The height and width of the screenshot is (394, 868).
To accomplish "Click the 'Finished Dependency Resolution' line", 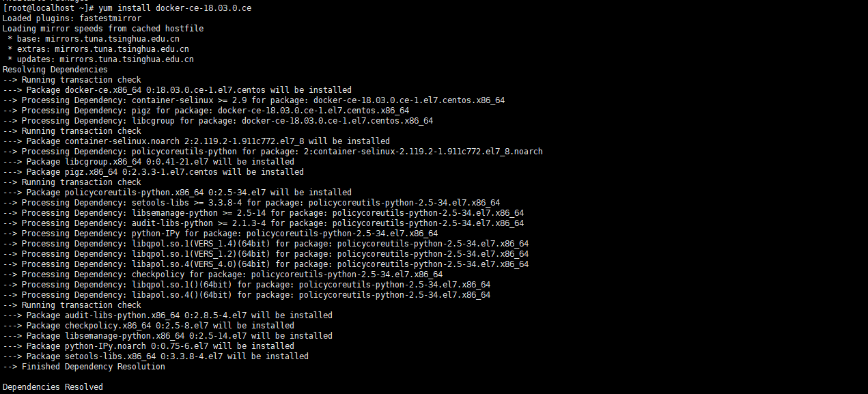I will pyautogui.click(x=84, y=367).
